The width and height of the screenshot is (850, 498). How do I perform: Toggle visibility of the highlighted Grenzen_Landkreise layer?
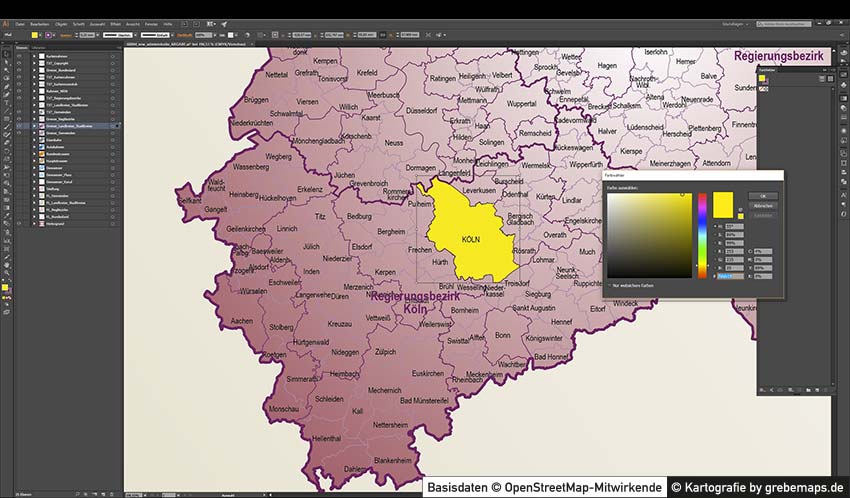pos(19,125)
